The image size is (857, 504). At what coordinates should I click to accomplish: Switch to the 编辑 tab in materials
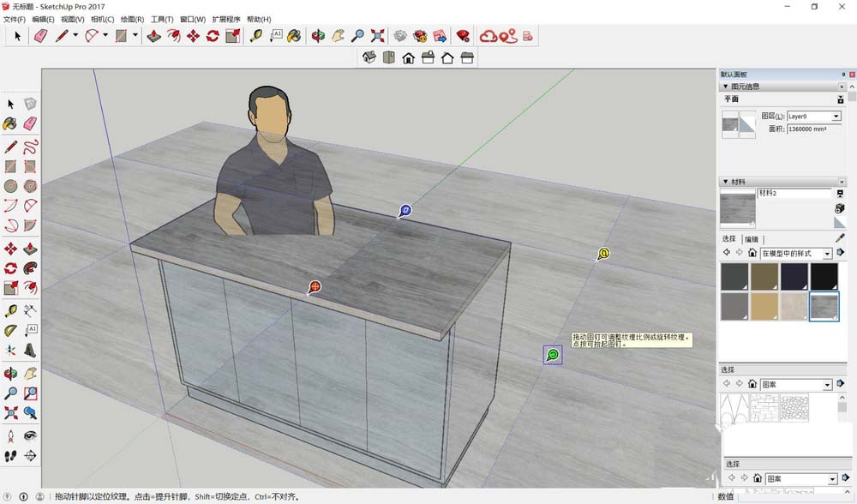click(x=751, y=239)
